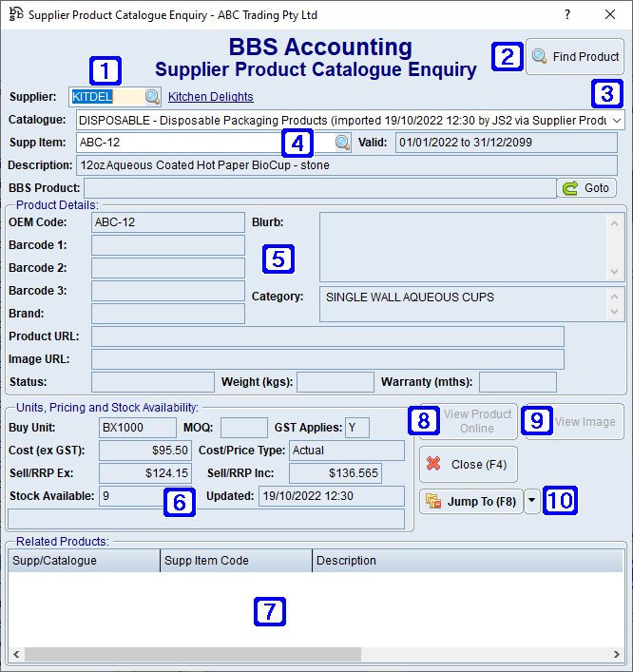
Task: Click the Related Products scroll right arrow
Action: pos(616,655)
